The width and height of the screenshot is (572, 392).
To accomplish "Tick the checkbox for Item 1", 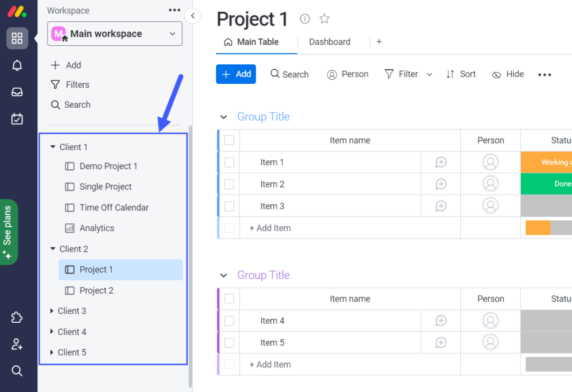I will (x=229, y=162).
